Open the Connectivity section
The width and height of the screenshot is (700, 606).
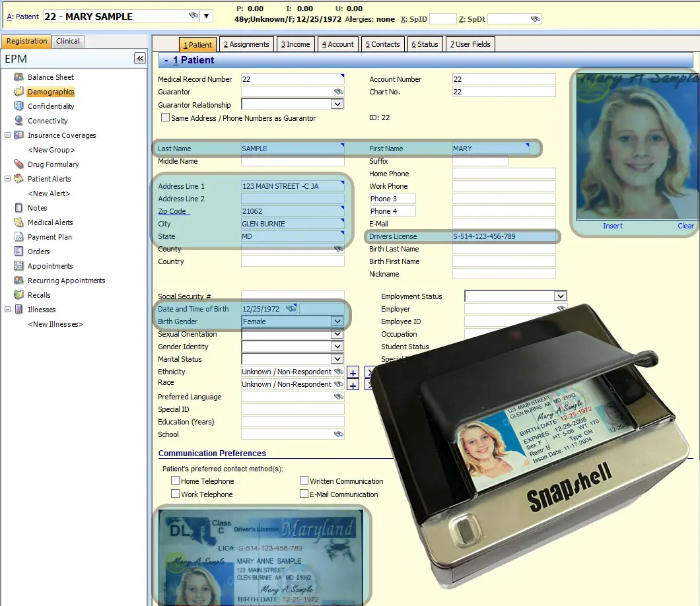[48, 121]
